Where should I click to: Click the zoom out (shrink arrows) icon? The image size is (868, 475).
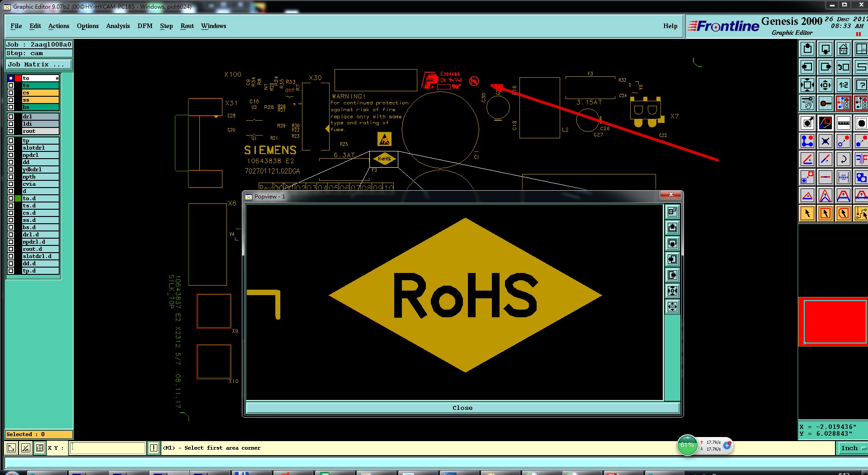(826, 85)
